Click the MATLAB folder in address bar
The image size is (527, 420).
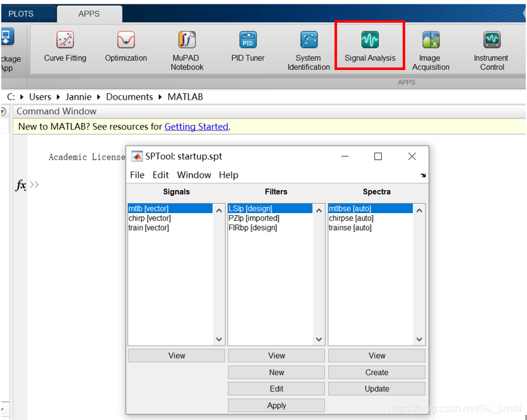pyautogui.click(x=185, y=97)
